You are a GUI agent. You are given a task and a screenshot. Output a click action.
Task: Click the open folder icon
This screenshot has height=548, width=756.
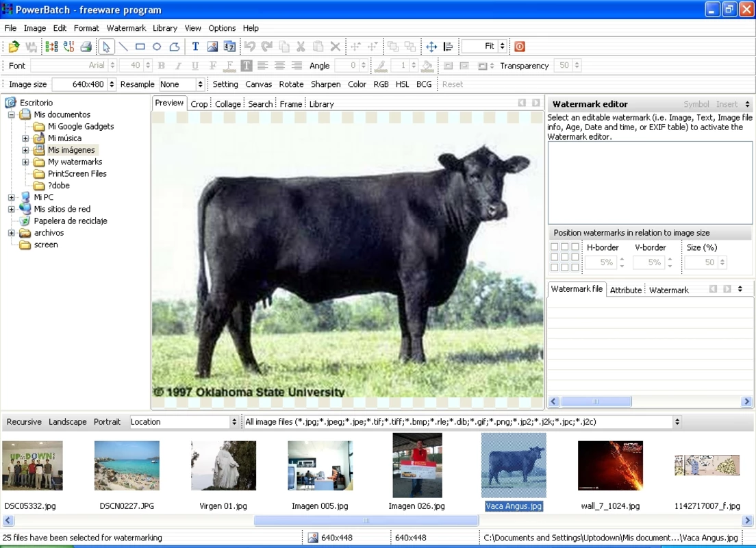click(14, 47)
